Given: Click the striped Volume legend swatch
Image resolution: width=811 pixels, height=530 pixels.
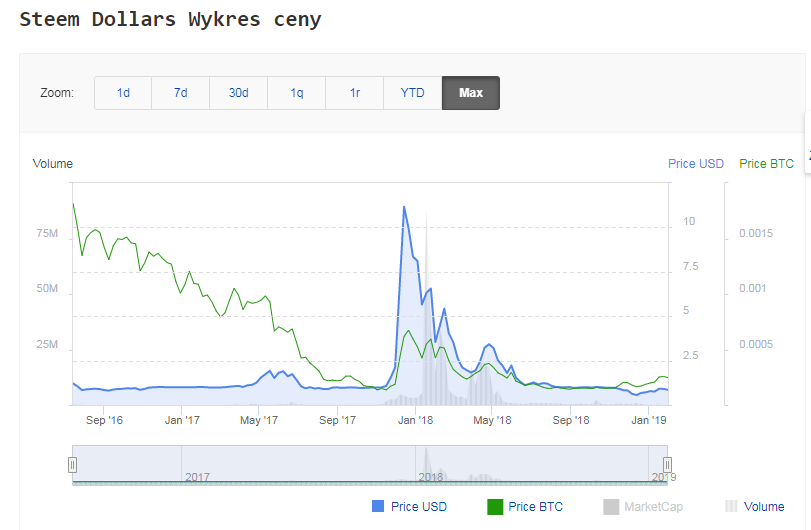Looking at the screenshot, I should 731,506.
